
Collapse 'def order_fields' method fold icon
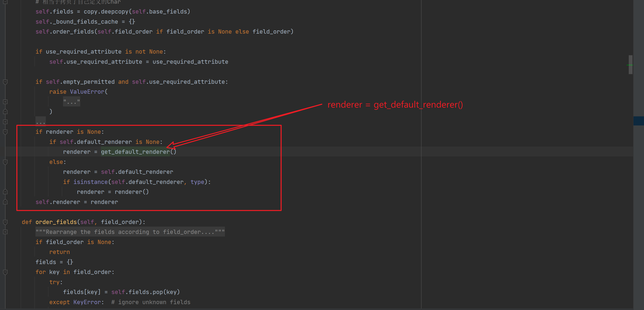(5, 222)
